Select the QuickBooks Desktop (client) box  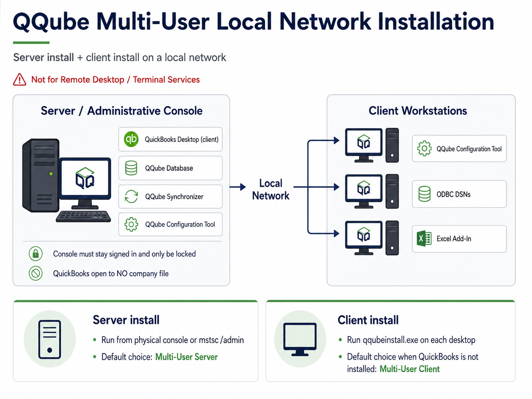170,139
